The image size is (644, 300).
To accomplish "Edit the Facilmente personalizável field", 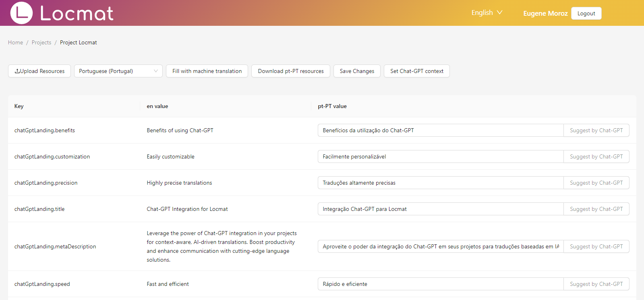I will 441,156.
